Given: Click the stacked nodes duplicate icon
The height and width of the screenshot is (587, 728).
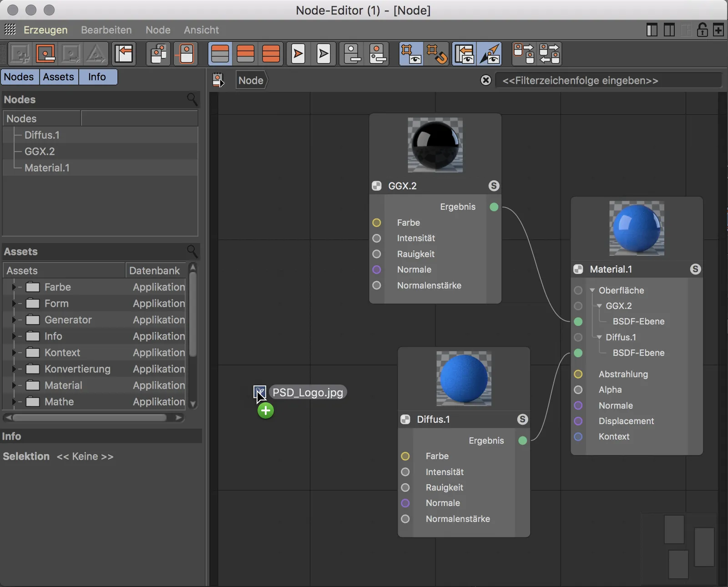Looking at the screenshot, I should [159, 54].
